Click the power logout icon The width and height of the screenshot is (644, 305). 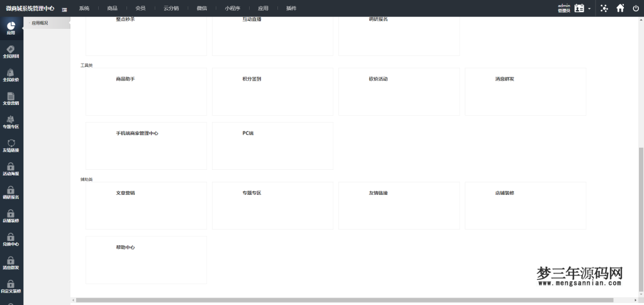tap(635, 8)
